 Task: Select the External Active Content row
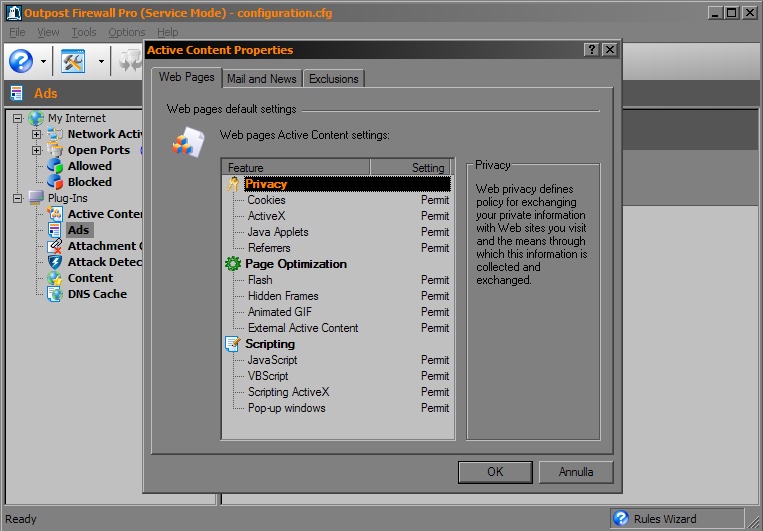point(337,328)
